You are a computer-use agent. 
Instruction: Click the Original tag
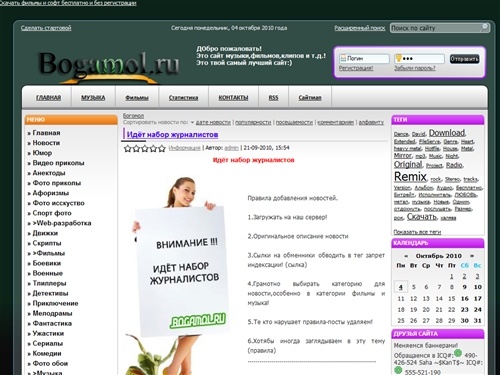[x=408, y=164]
